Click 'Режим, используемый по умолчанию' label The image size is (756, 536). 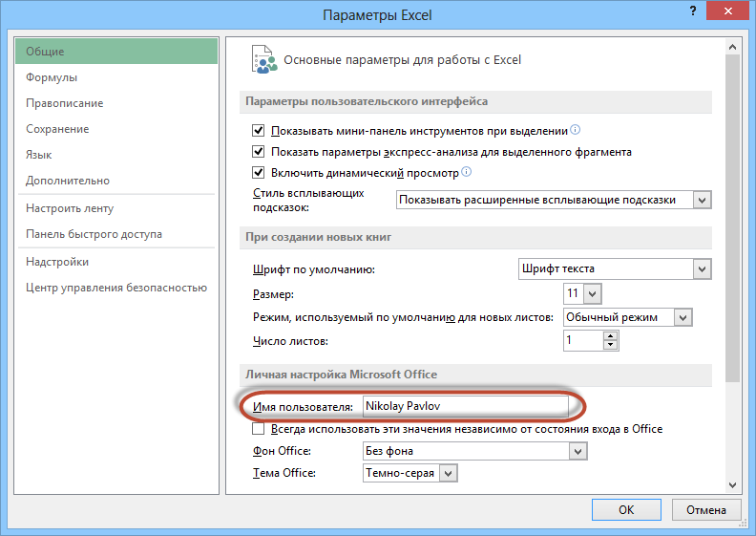[403, 317]
